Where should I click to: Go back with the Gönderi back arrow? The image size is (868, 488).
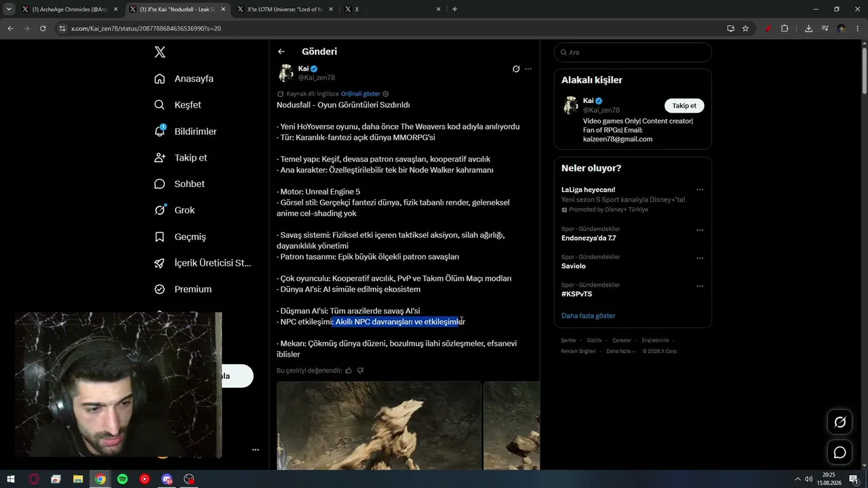281,52
